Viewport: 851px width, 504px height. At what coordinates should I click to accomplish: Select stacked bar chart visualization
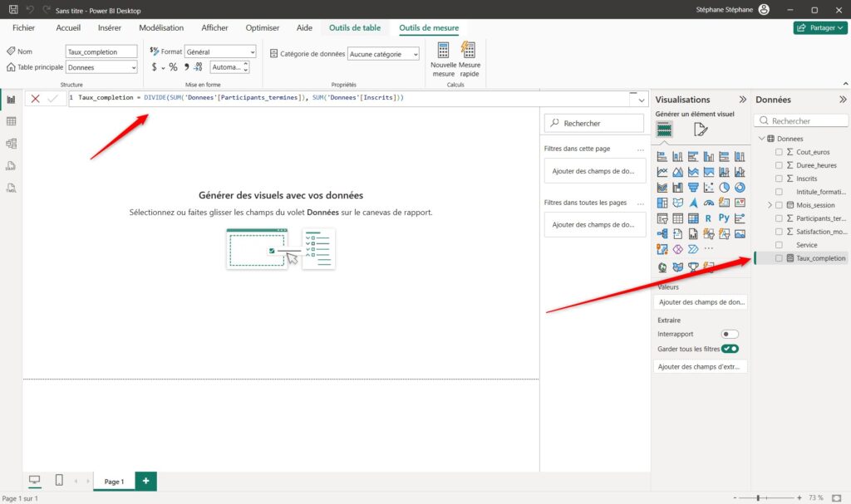(662, 157)
